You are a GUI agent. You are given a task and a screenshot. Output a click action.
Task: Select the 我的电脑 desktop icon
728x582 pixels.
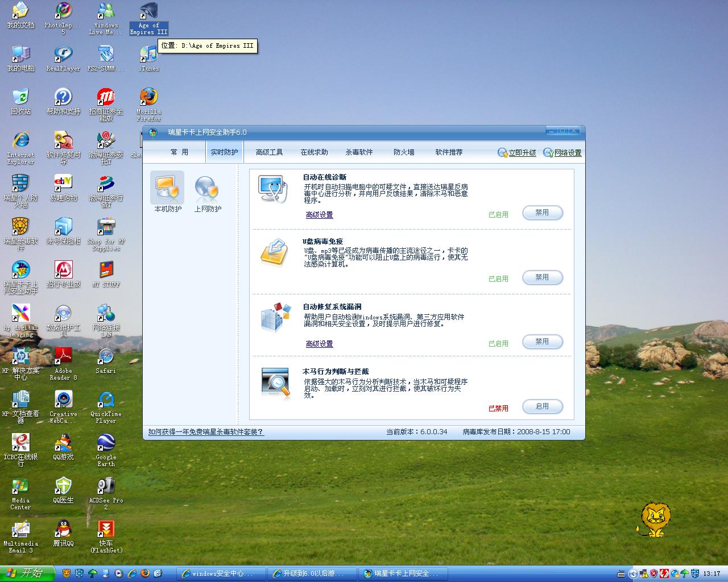(20, 59)
